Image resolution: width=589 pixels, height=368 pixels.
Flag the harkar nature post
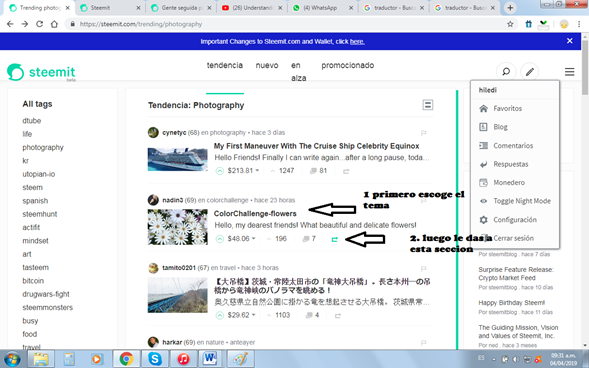click(x=423, y=342)
